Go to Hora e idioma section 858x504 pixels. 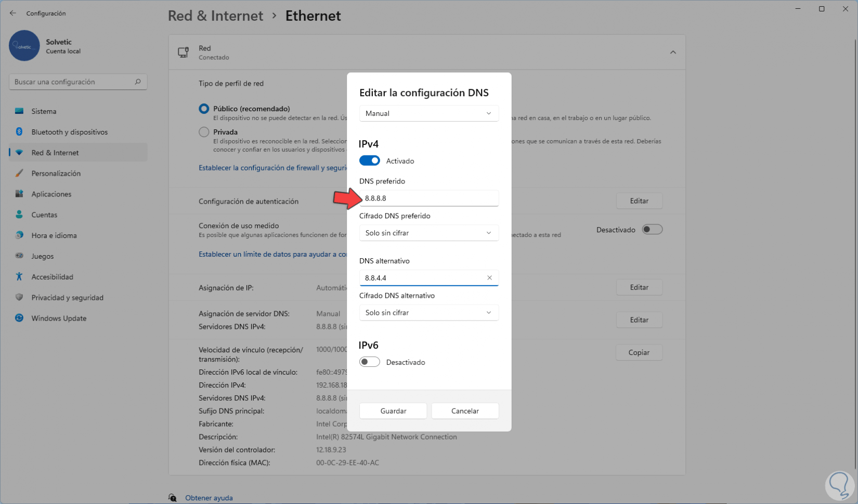click(54, 235)
